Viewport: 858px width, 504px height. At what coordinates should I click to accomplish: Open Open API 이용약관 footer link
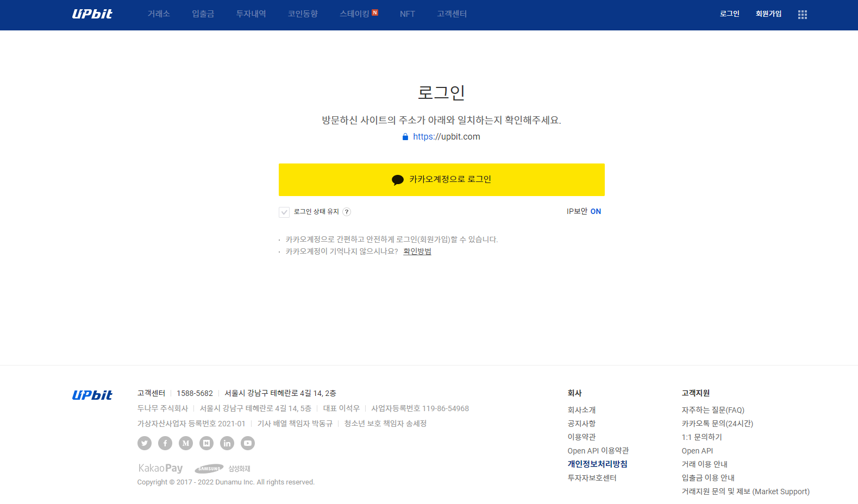coord(598,451)
